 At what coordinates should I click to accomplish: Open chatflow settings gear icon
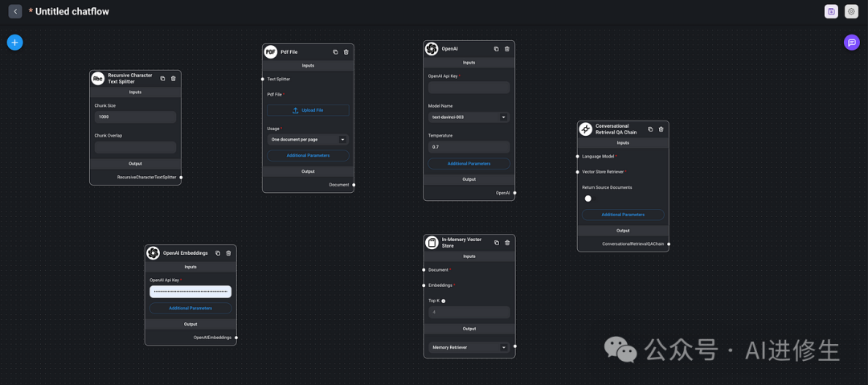pyautogui.click(x=851, y=11)
